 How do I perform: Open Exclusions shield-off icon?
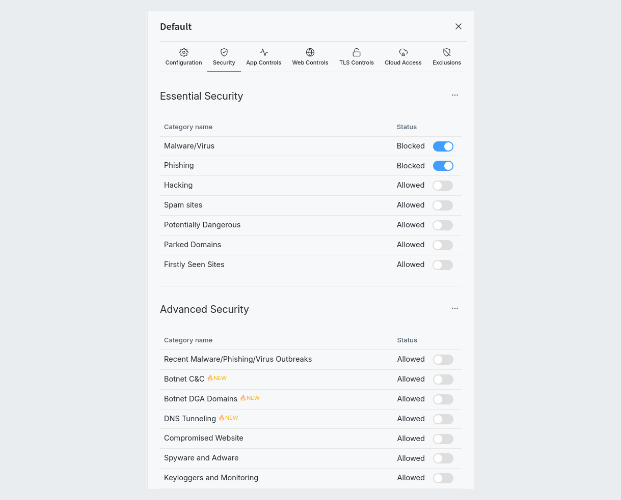point(447,52)
